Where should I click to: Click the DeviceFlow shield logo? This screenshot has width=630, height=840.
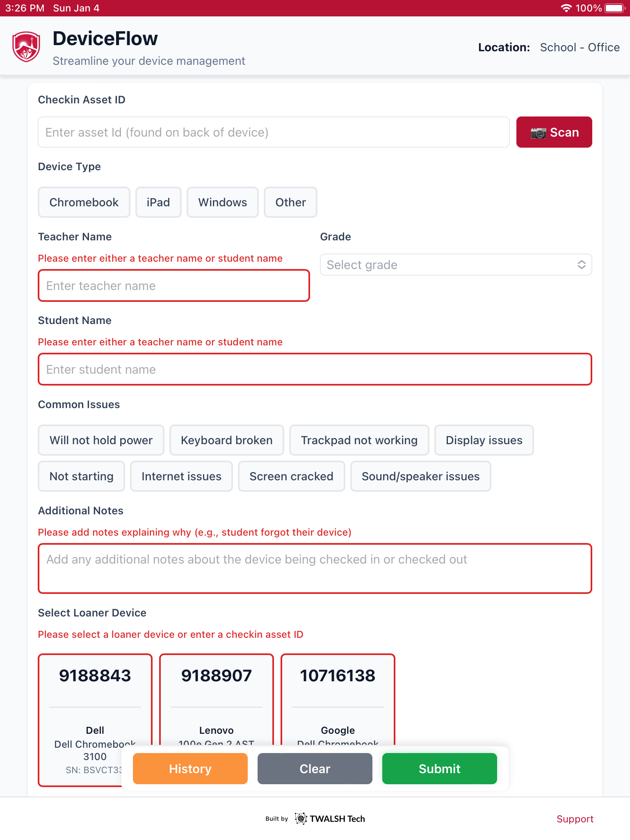[x=25, y=46]
